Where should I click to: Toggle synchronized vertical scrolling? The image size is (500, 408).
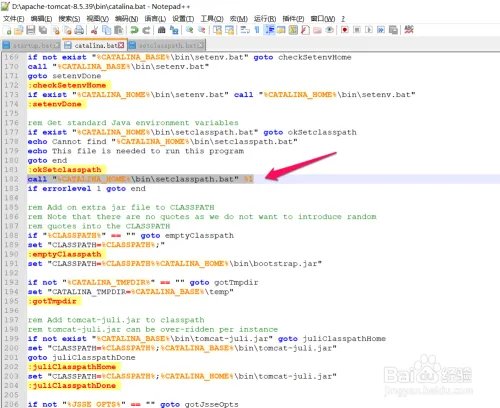coord(217,30)
